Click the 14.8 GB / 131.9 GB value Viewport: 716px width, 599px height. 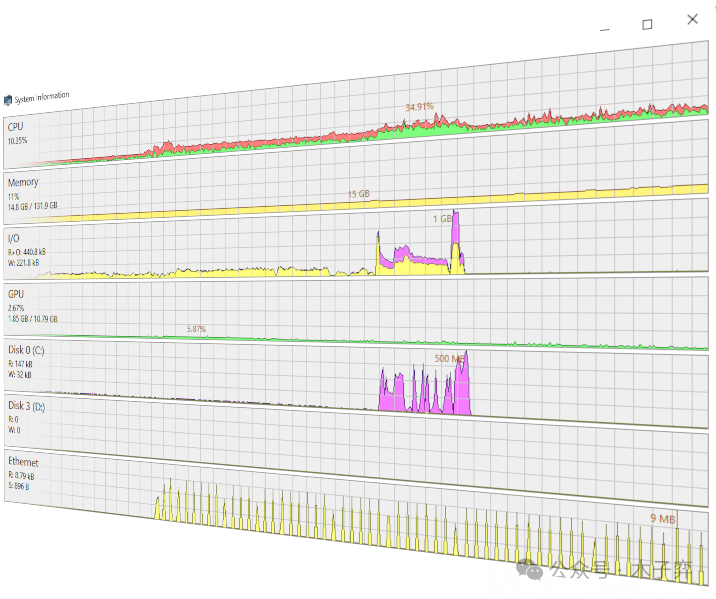click(32, 206)
